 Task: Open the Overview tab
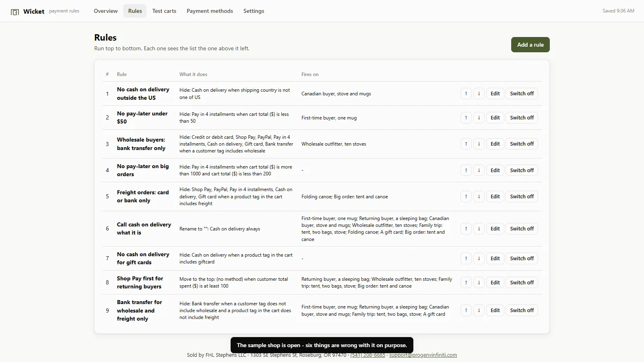pos(106,11)
